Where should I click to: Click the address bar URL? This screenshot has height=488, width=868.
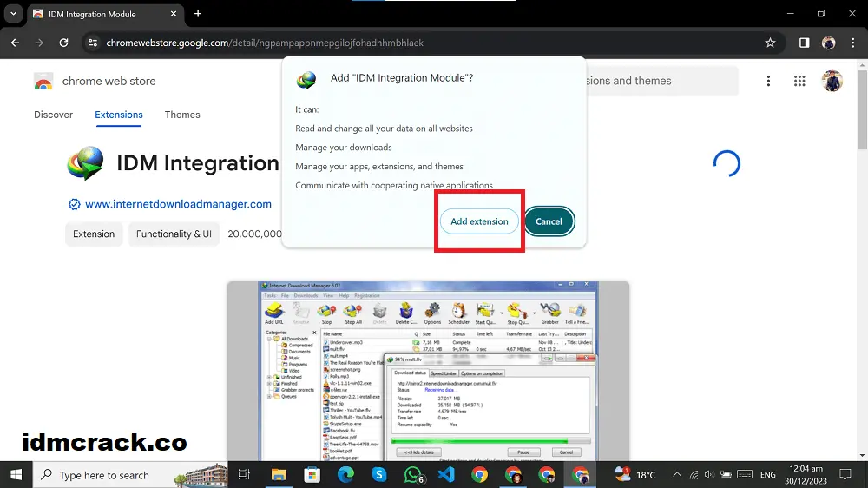point(265,43)
